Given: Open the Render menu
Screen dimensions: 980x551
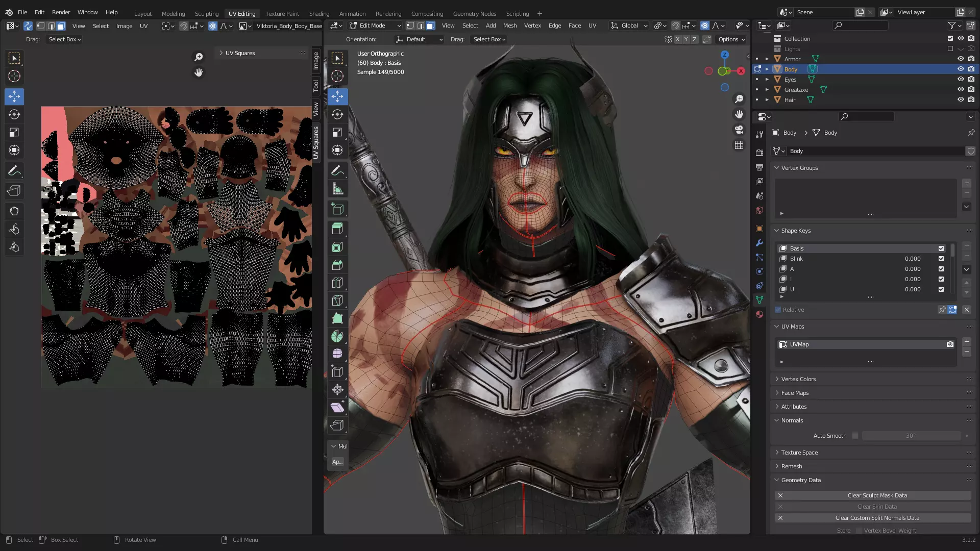Looking at the screenshot, I should [61, 12].
